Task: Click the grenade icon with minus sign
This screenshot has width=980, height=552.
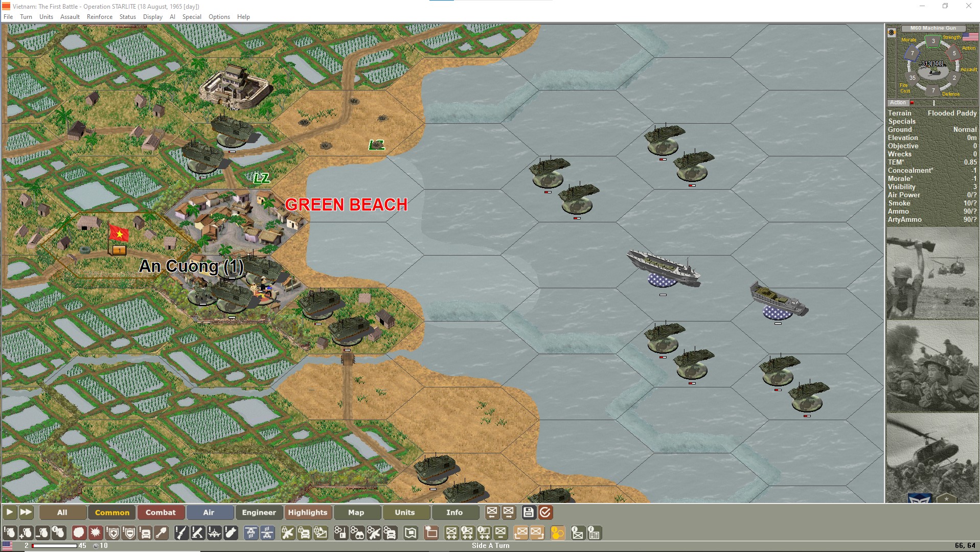Action: 42,533
